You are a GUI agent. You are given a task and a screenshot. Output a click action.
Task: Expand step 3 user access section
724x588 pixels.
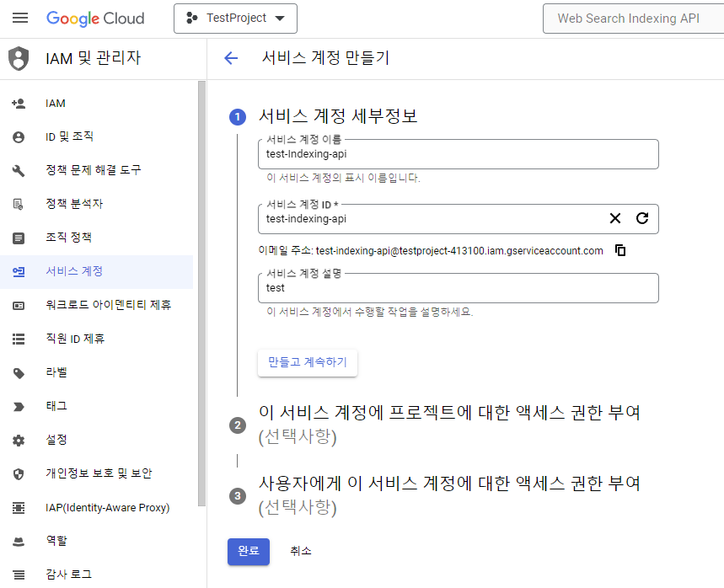(448, 495)
